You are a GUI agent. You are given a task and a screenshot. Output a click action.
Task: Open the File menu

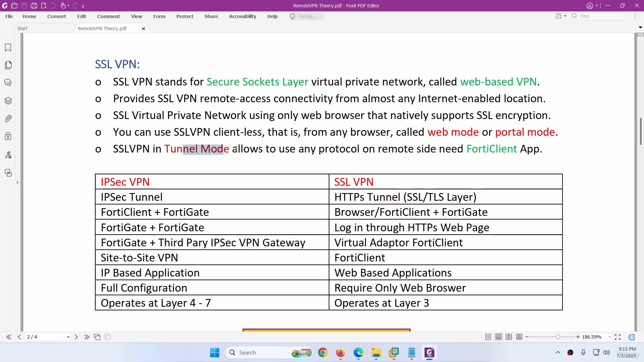(x=9, y=16)
